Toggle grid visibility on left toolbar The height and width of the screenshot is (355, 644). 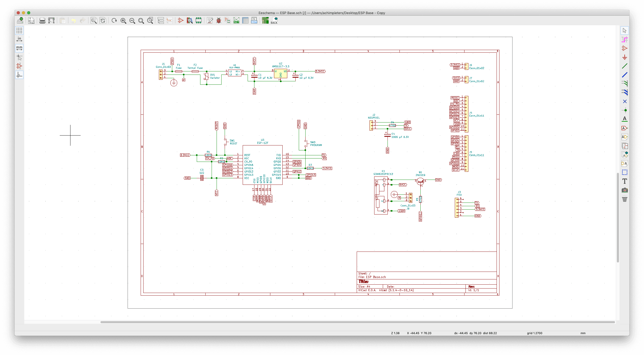[19, 30]
